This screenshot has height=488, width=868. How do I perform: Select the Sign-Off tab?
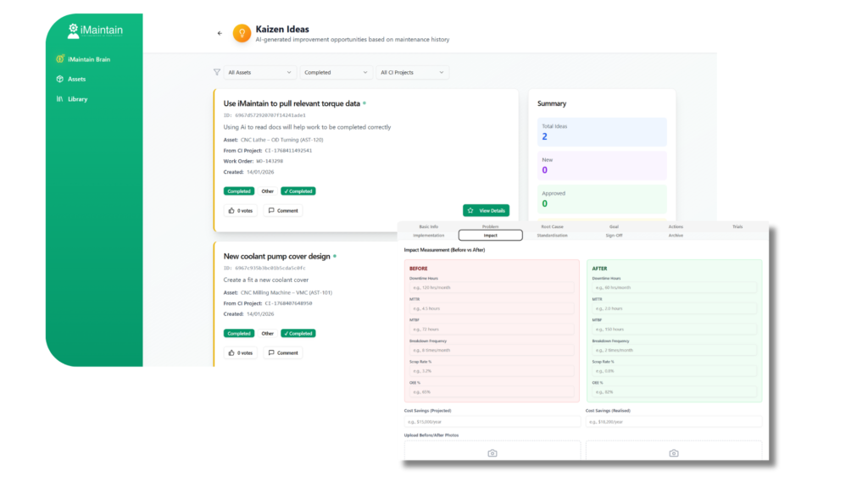click(615, 236)
